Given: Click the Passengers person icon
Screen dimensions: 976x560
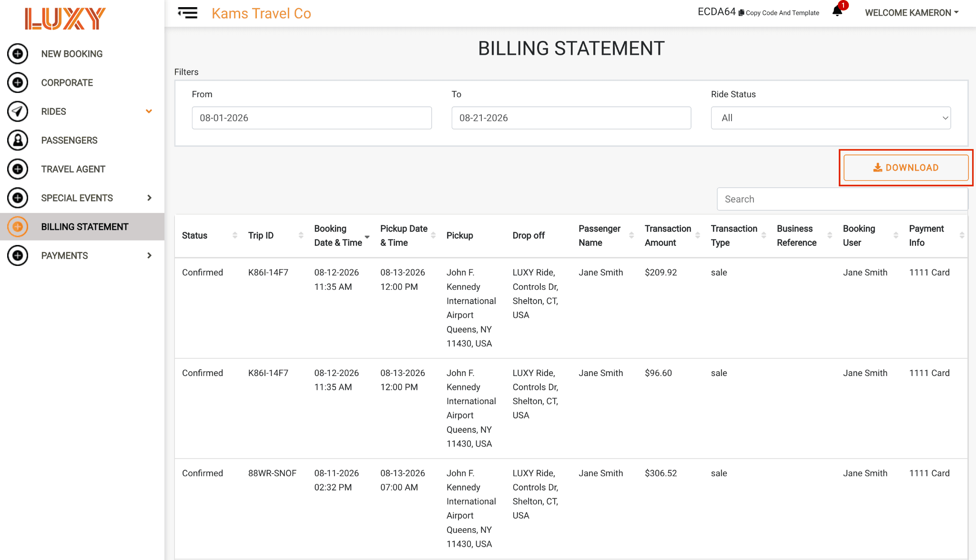Looking at the screenshot, I should pos(18,140).
